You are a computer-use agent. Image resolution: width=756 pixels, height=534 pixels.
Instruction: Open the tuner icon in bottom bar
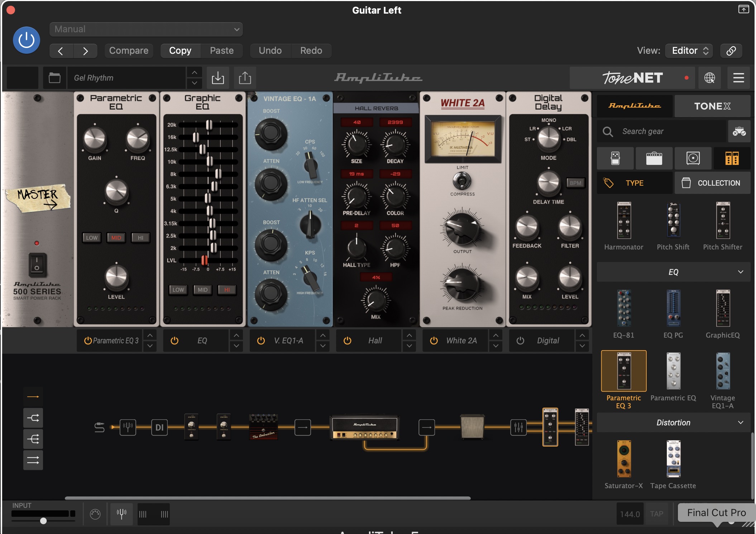tap(122, 514)
